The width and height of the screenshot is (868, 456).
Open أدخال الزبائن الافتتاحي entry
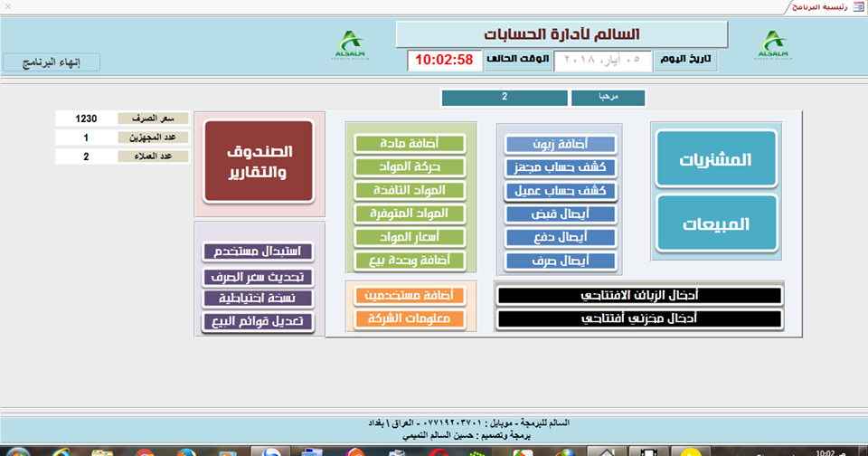(x=639, y=295)
